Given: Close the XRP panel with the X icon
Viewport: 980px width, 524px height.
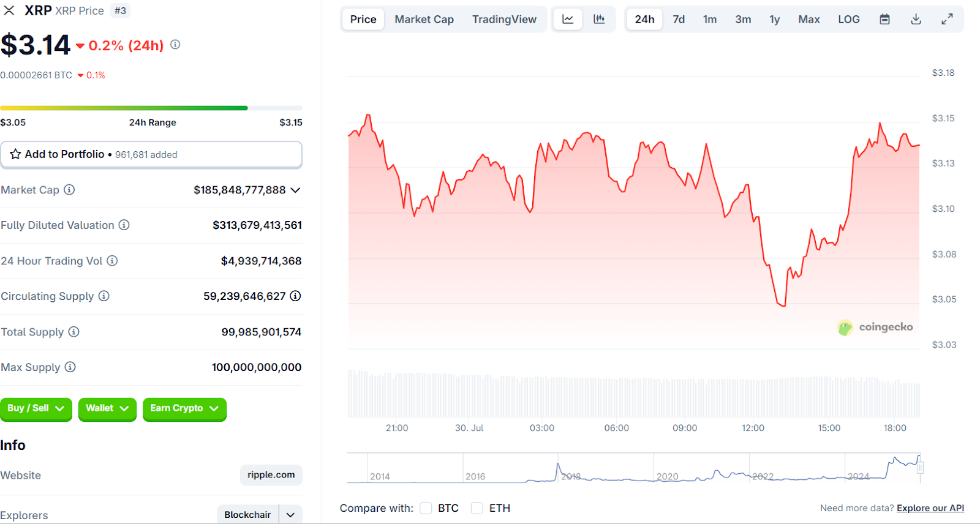Looking at the screenshot, I should 9,10.
